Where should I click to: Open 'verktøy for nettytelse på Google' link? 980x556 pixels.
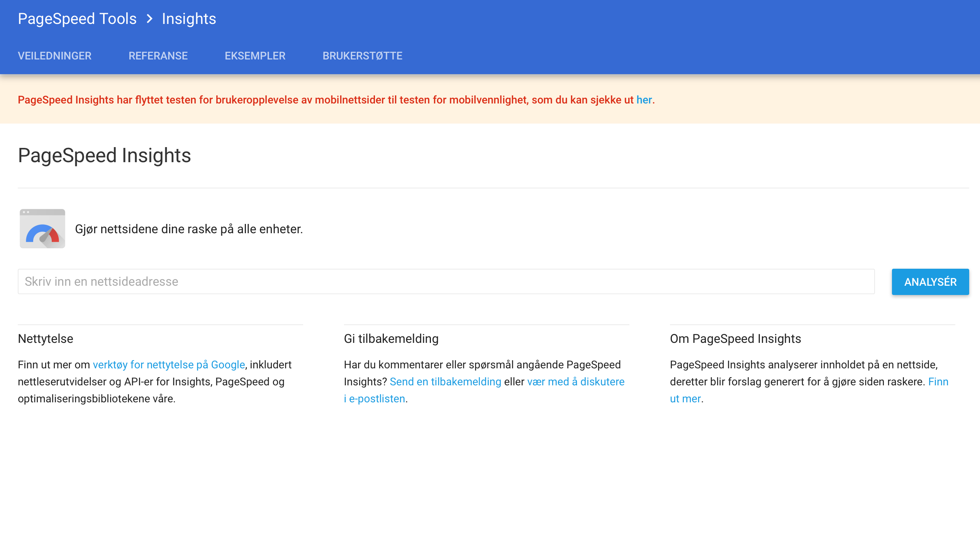pos(169,364)
